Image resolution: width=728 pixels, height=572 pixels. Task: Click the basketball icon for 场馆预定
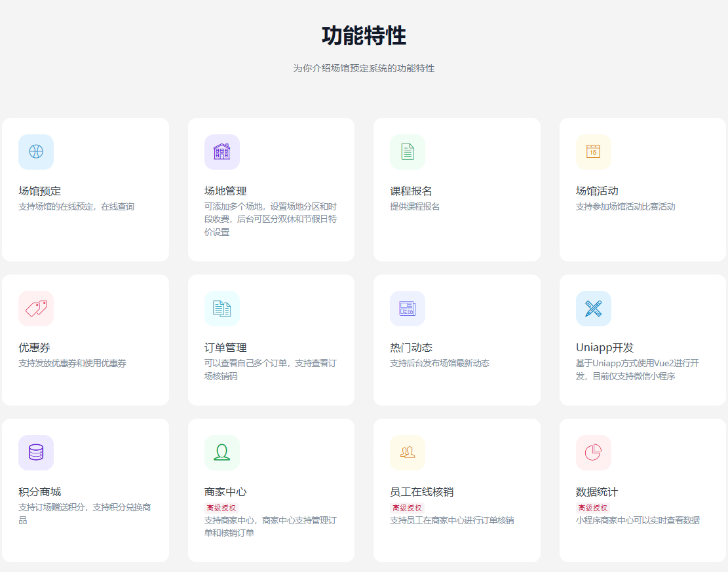[x=36, y=151]
